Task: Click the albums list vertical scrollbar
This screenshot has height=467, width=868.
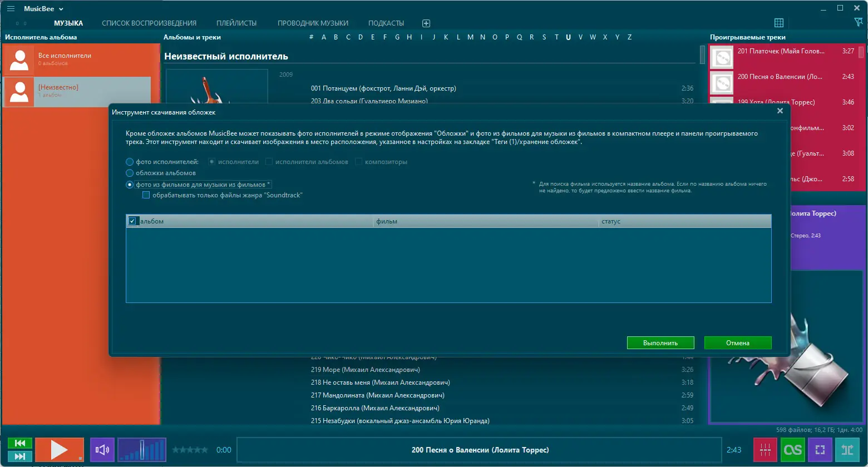Action: tap(702, 56)
